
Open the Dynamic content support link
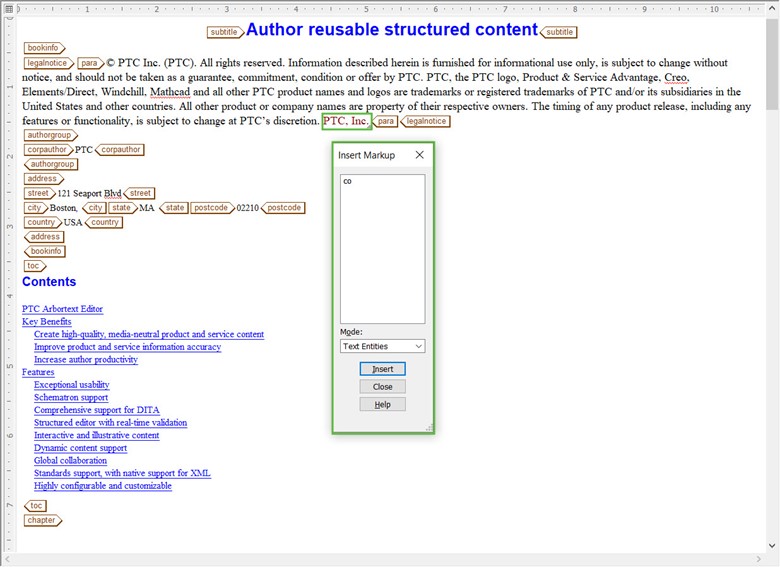[x=80, y=448]
